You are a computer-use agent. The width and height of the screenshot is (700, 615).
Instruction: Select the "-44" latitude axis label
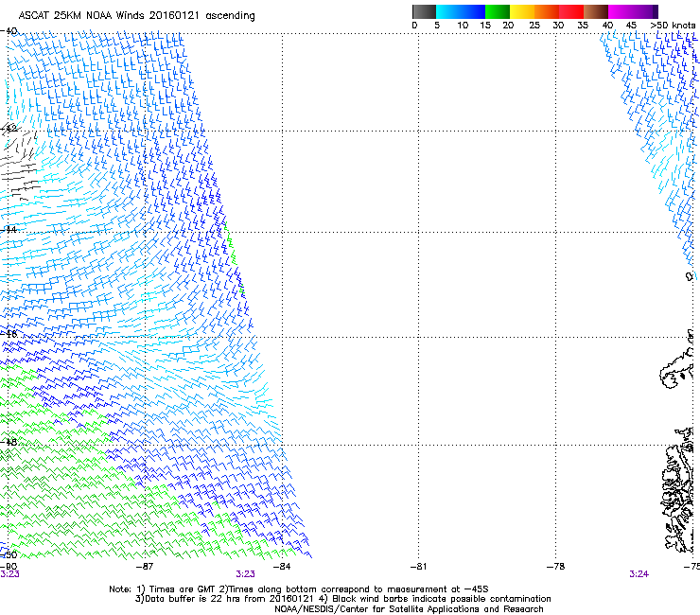[x=9, y=230]
